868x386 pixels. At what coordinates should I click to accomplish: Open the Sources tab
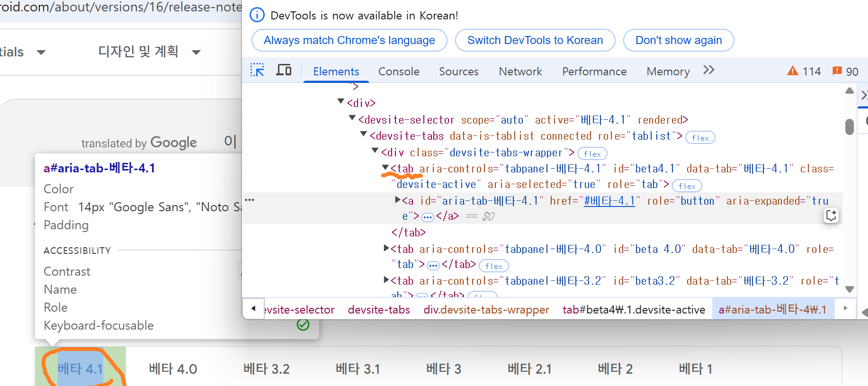pos(459,72)
